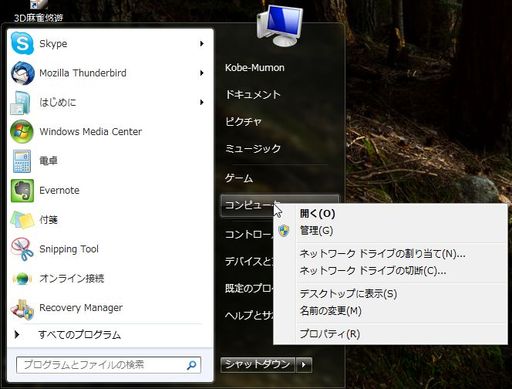
Task: Open the 既定のプログラム link
Action: click(x=249, y=288)
